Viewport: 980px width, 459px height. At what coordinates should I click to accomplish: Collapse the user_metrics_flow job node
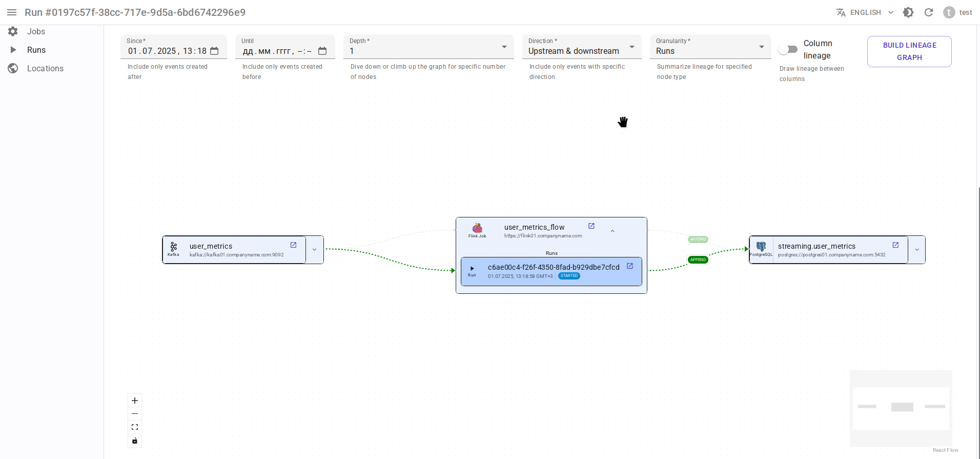click(612, 231)
